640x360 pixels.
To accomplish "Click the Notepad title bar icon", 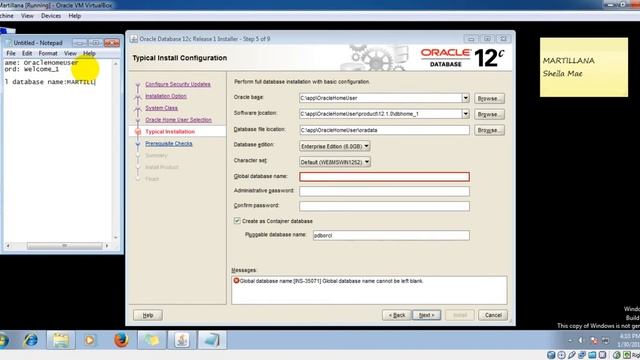I will coord(8,43).
